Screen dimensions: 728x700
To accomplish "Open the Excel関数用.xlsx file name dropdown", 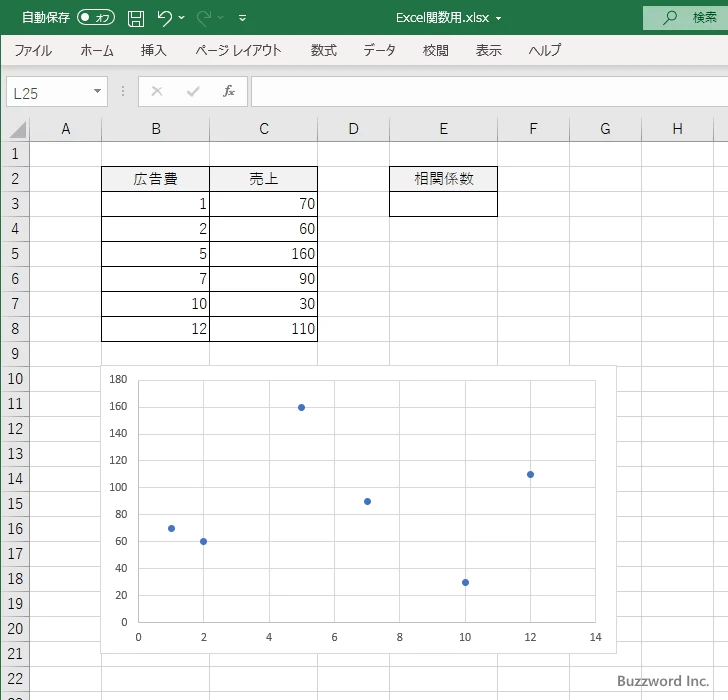I will pyautogui.click(x=499, y=19).
